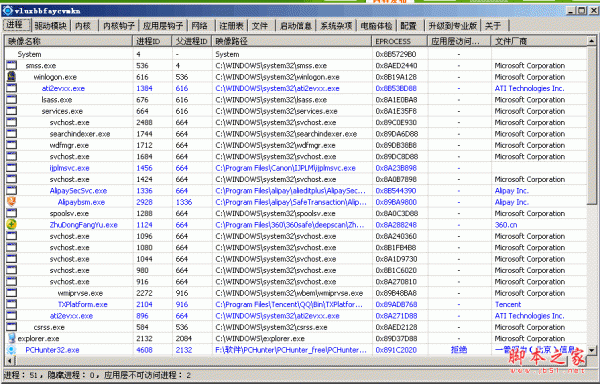Sort by EPROCESS column header

click(x=399, y=41)
